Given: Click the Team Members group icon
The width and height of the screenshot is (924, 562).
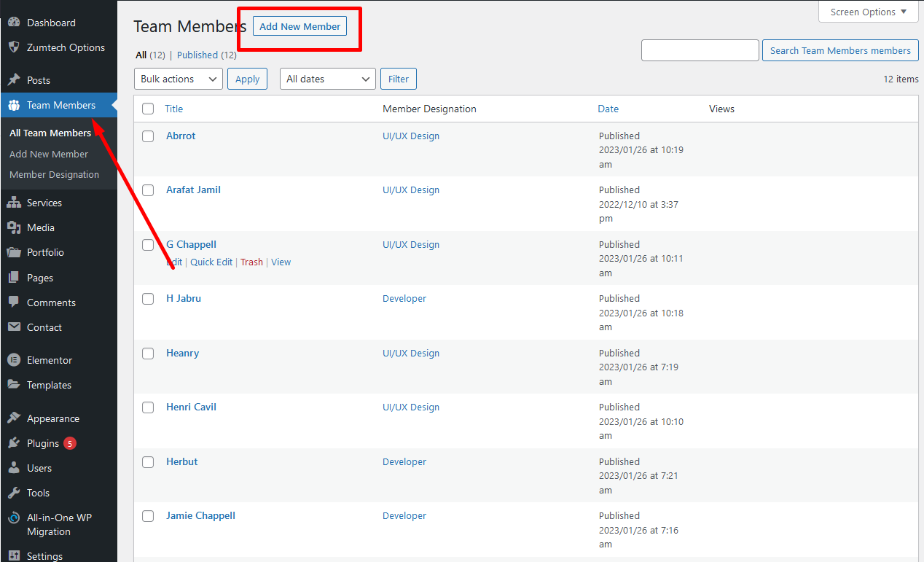Looking at the screenshot, I should (14, 105).
